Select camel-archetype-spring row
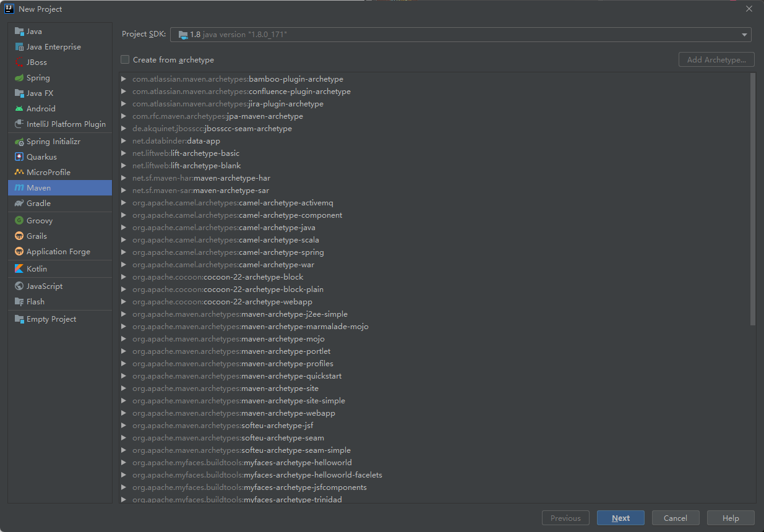Screen dimensions: 764x532 tap(434, 252)
